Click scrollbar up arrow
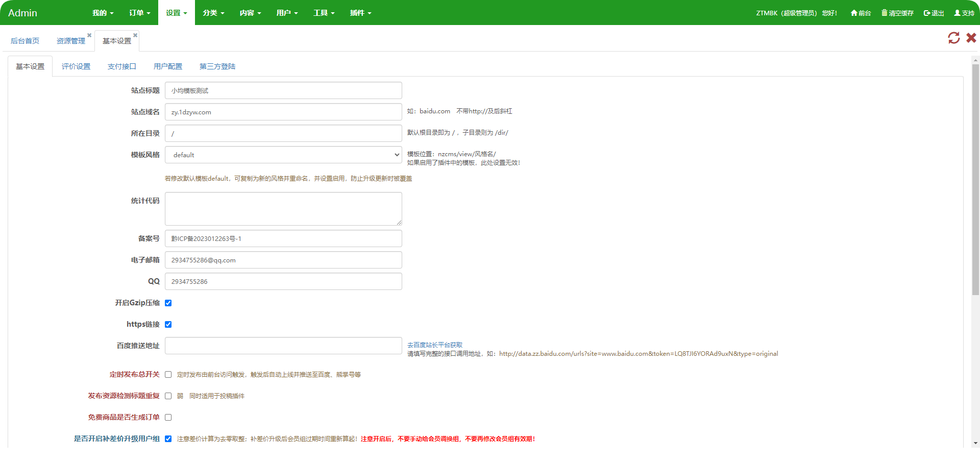Screen dimensions: 980x461 tap(975, 60)
